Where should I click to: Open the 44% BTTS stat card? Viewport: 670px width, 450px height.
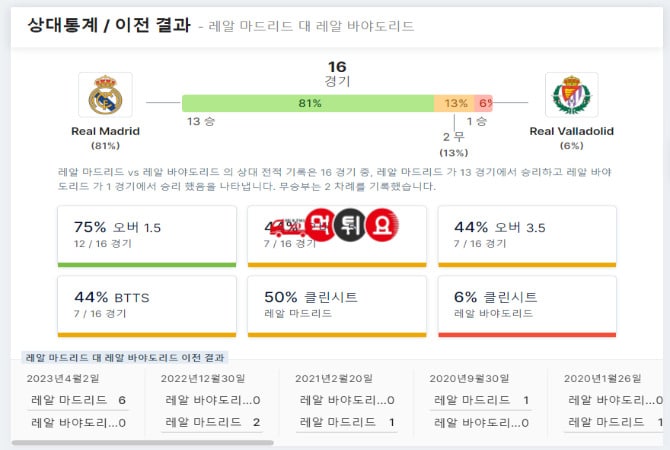(x=147, y=306)
